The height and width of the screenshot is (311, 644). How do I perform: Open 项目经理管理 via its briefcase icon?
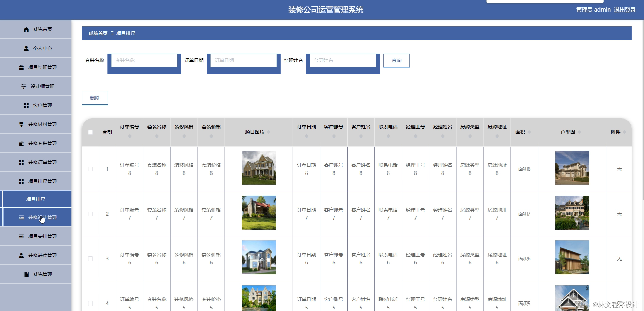tap(21, 67)
